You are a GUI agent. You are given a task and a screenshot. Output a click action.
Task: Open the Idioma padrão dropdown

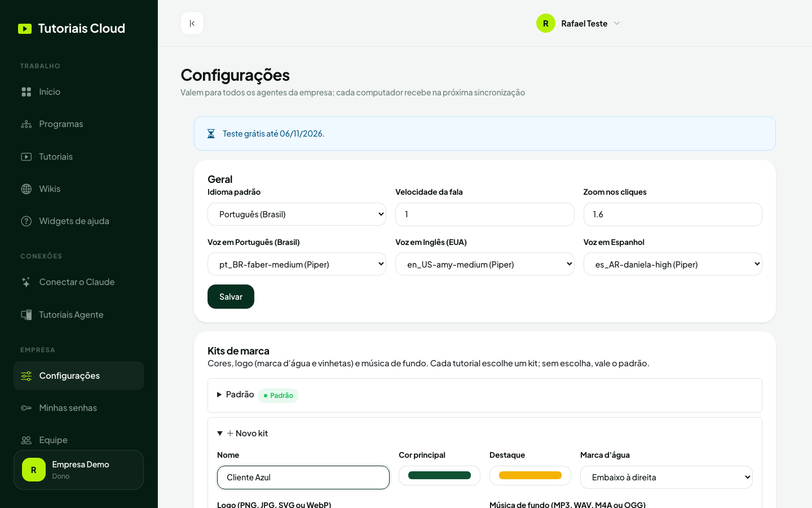(x=297, y=214)
